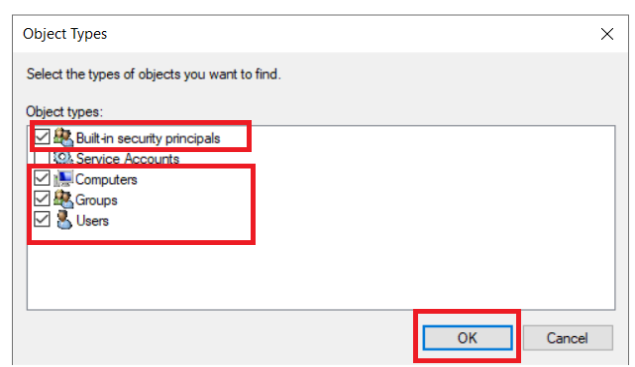Uncheck the Computers checkbox
635x367 pixels.
(x=42, y=178)
